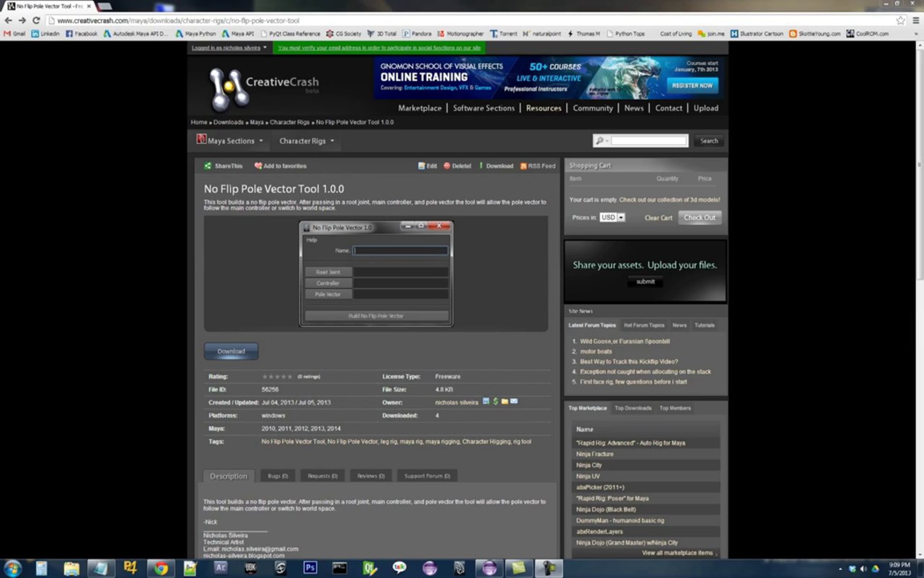Click the Check Out button
This screenshot has height=578, width=924.
tap(700, 217)
